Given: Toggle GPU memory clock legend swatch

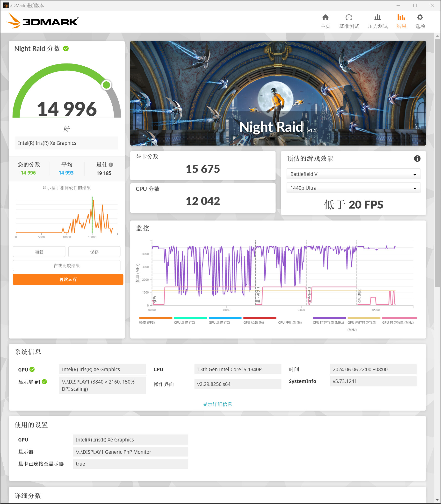Looking at the screenshot, I should click(x=363, y=318).
